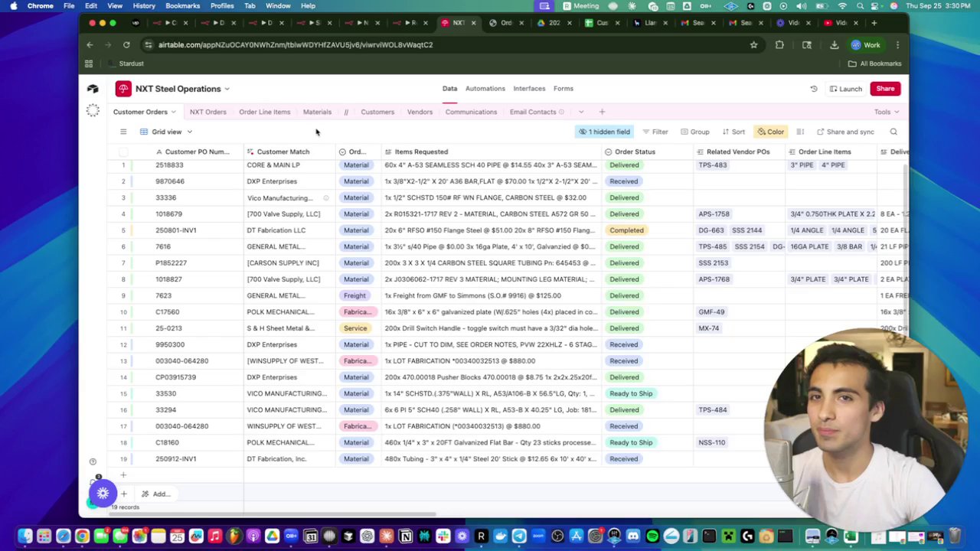Open the purple floating assistant button
This screenshot has width=980, height=551.
point(103,494)
